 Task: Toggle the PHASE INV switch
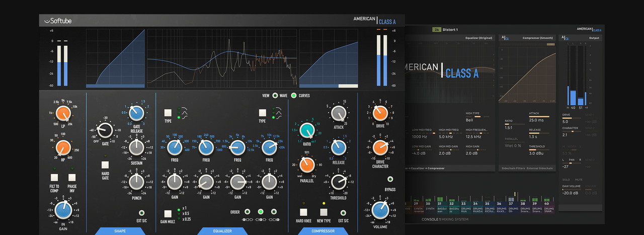72,178
